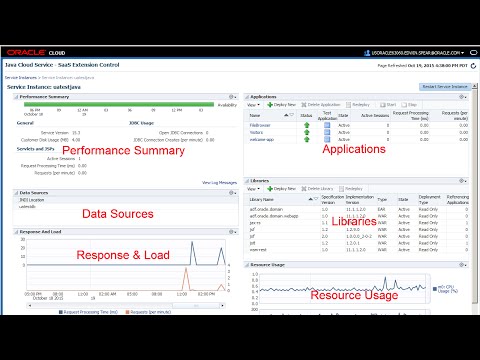Open View Log Messages link
The image size is (480, 360).
click(219, 182)
